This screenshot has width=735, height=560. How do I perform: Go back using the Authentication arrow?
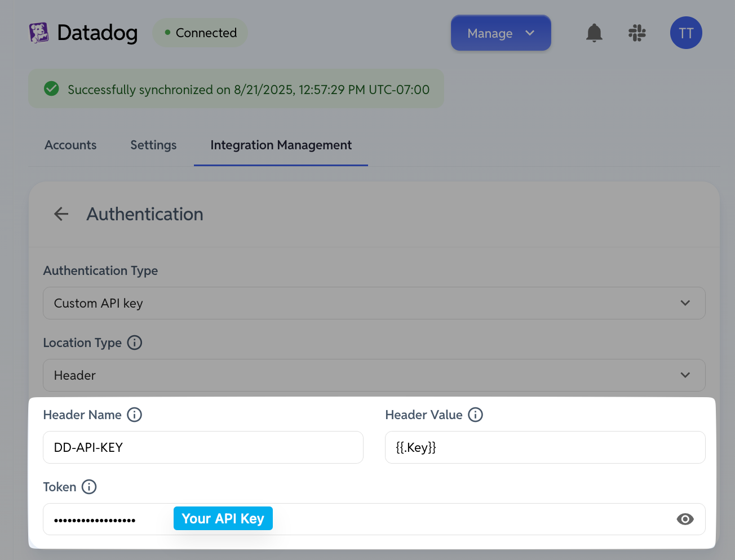tap(61, 214)
